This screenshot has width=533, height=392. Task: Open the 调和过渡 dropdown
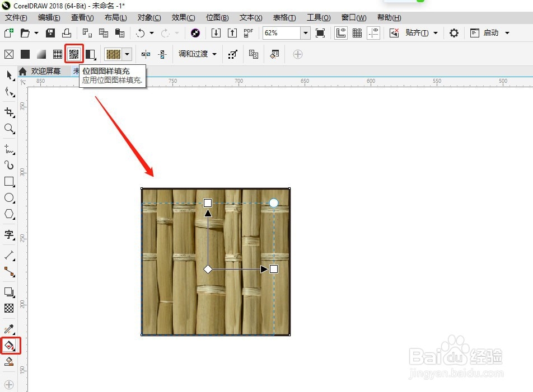tap(198, 54)
